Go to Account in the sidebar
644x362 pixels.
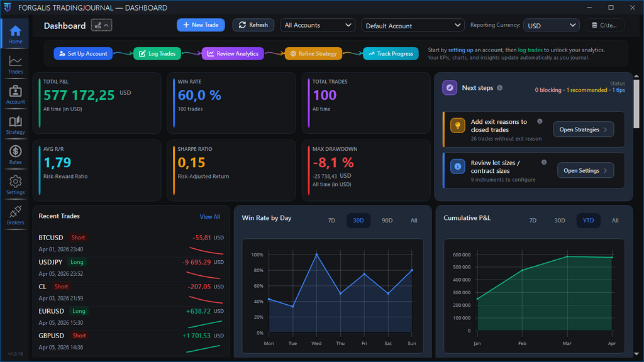[x=15, y=94]
